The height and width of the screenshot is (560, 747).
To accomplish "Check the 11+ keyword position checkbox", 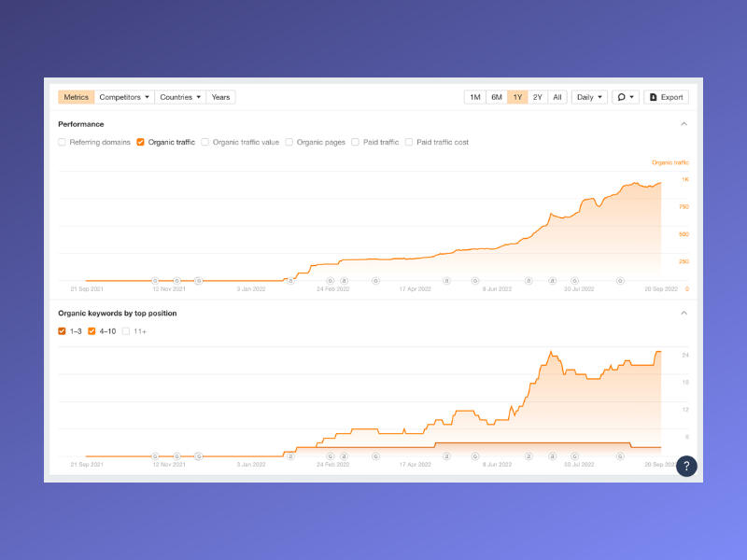I will click(126, 331).
